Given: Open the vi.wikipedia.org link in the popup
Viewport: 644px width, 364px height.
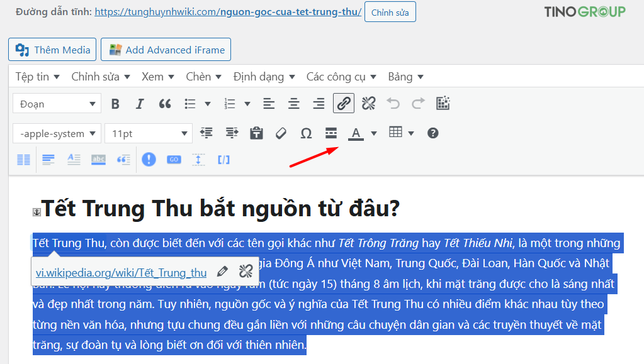Looking at the screenshot, I should tap(121, 272).
